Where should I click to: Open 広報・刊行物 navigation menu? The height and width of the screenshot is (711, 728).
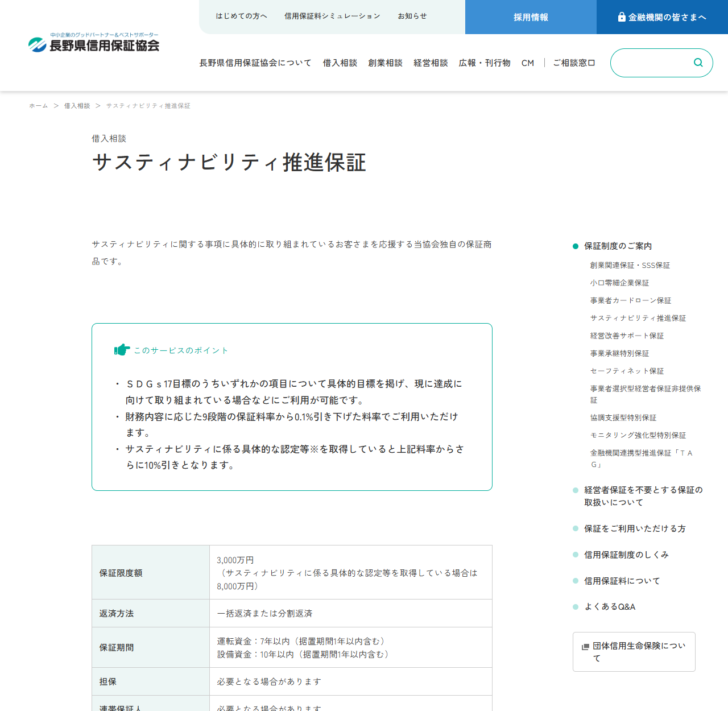click(485, 63)
